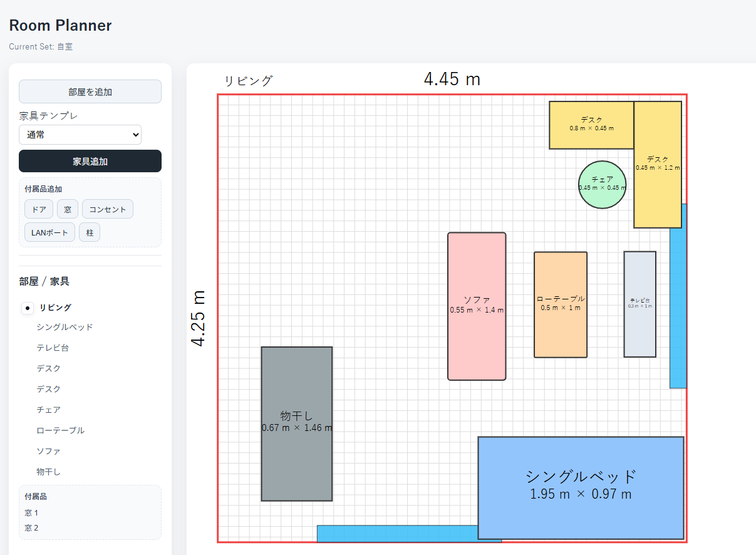756x555 pixels.
Task: Add a LANポート accessory
Action: (50, 232)
